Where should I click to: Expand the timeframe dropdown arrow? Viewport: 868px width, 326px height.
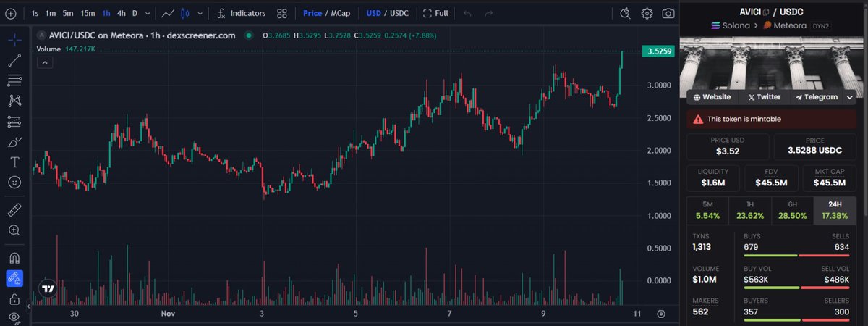coord(148,13)
